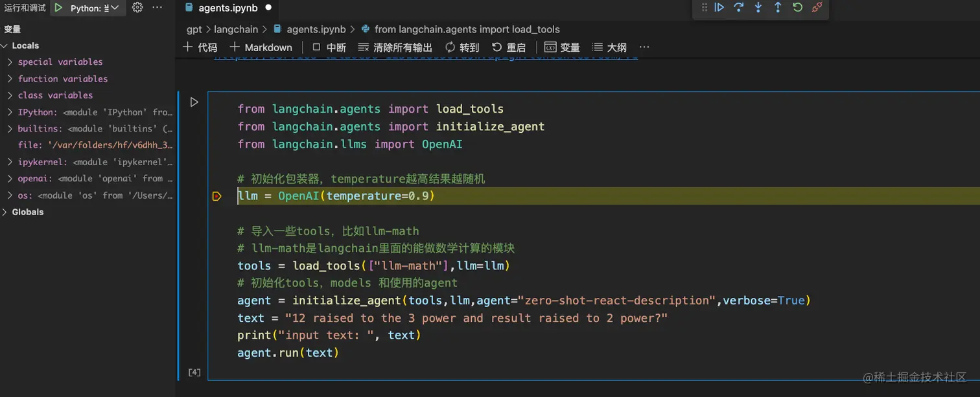
Task: Restart the debug session
Action: (x=798, y=8)
